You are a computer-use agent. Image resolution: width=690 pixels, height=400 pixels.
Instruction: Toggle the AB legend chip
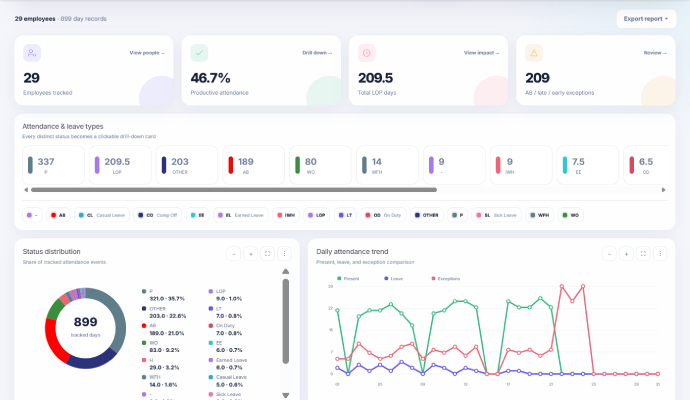[x=58, y=215]
